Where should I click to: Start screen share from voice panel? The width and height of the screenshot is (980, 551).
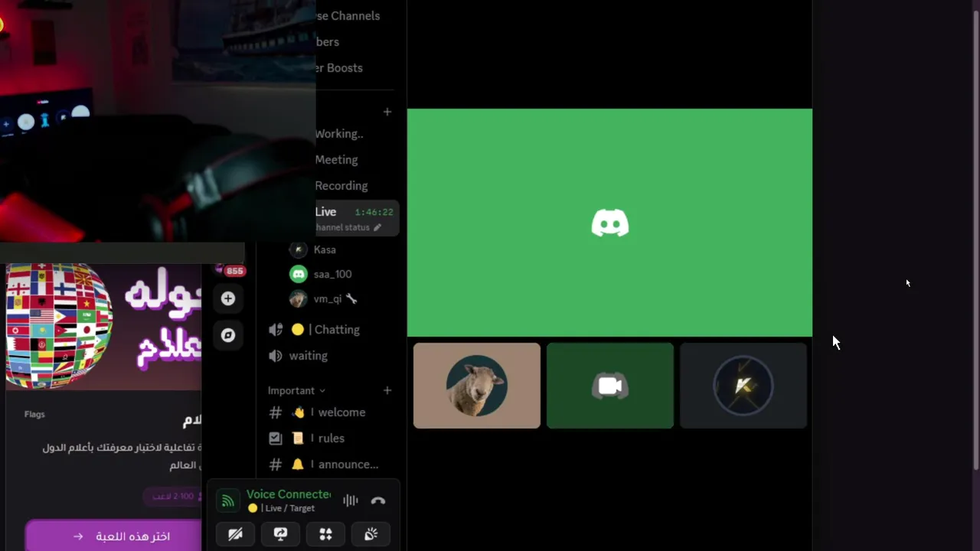[280, 534]
